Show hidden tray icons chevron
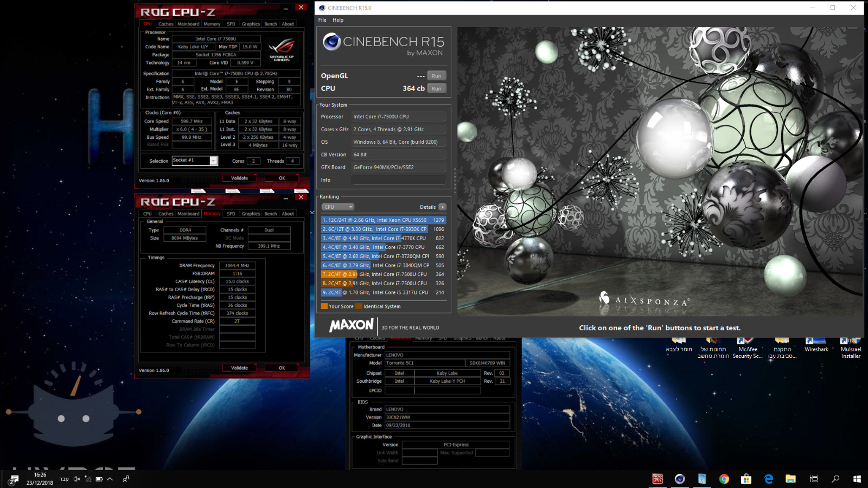 point(110,479)
